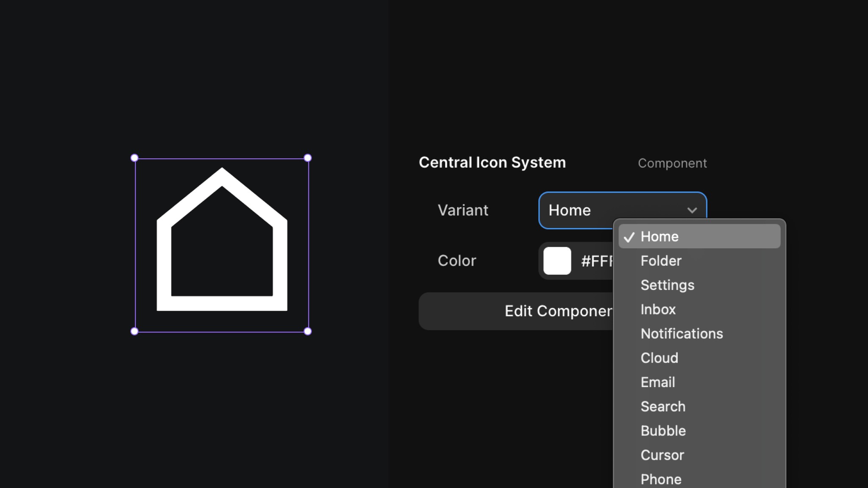Select the Inbox icon variant
Image resolution: width=868 pixels, height=488 pixels.
coord(658,309)
